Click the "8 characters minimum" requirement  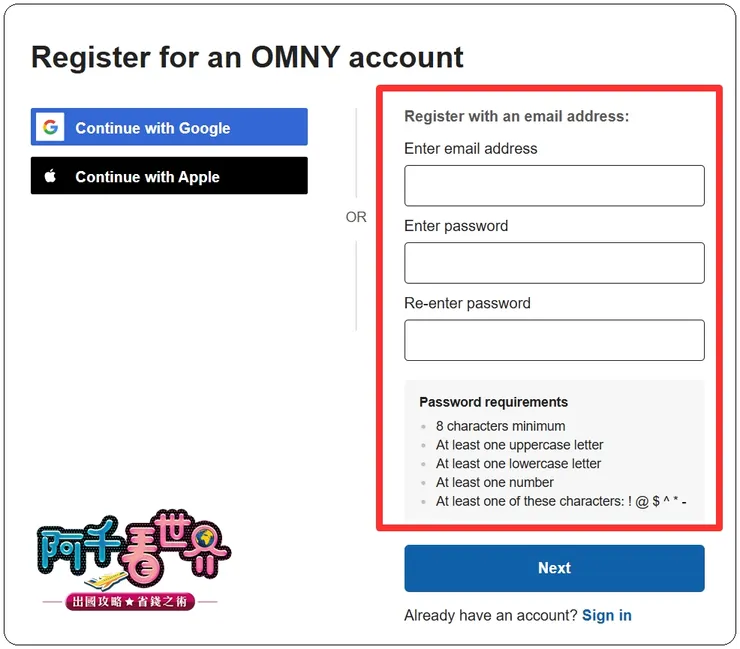[x=500, y=426]
